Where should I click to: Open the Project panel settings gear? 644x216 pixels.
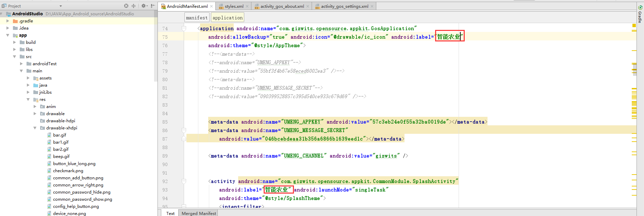[x=144, y=6]
